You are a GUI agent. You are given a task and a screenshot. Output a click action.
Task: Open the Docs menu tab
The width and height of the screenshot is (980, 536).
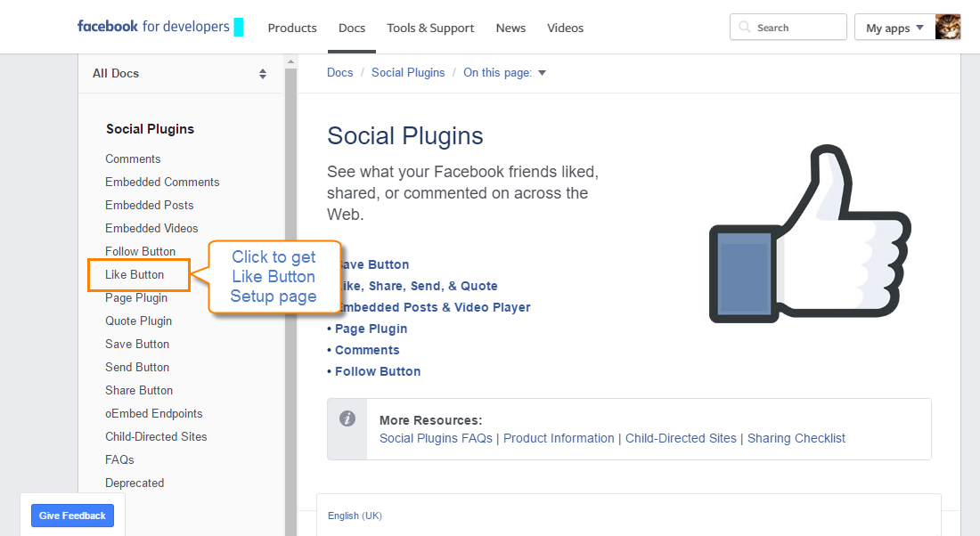pyautogui.click(x=352, y=28)
